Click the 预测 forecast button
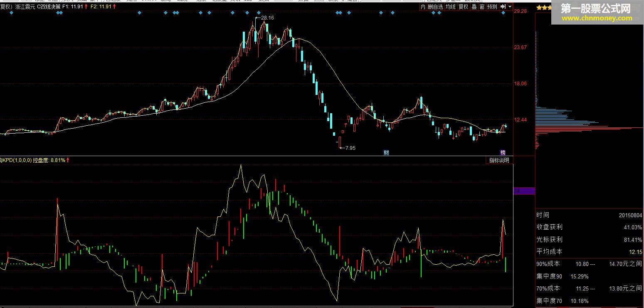644x308 pixels. [492, 7]
